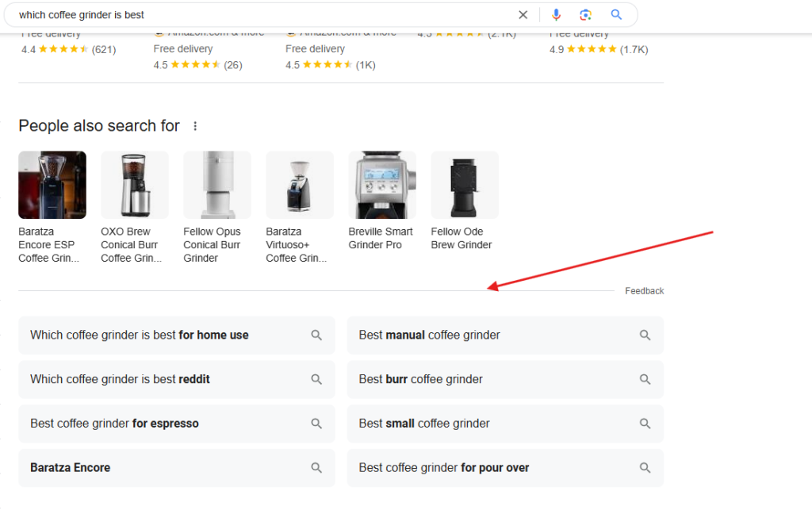Image resolution: width=812 pixels, height=510 pixels.
Task: Search 'Best burr coffee grinder'
Action: click(505, 379)
